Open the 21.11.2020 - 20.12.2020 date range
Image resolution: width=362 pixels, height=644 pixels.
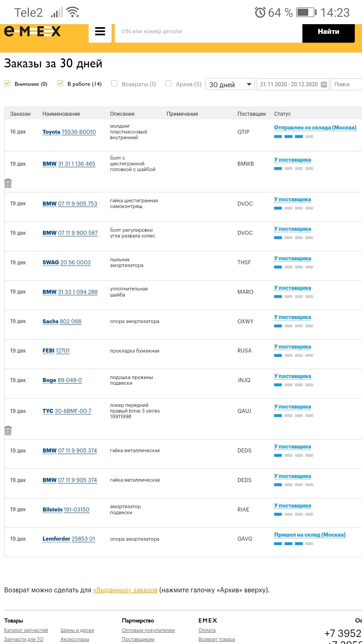[x=289, y=84]
